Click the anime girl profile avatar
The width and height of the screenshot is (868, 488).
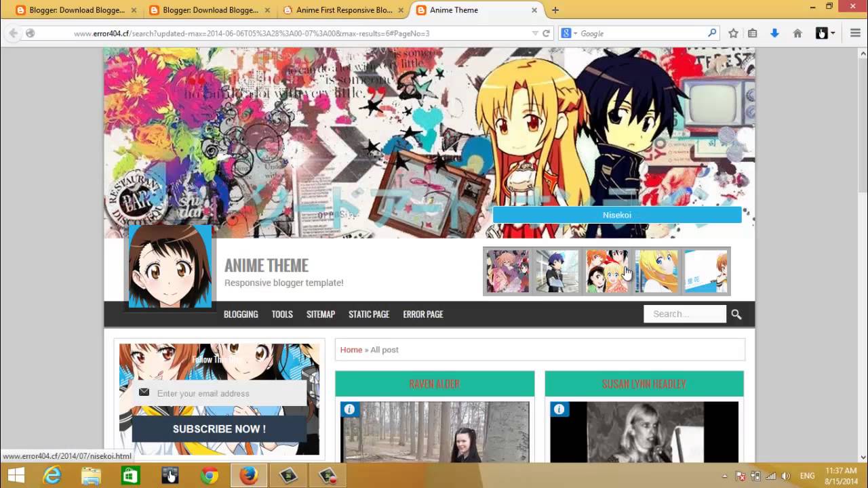(170, 266)
